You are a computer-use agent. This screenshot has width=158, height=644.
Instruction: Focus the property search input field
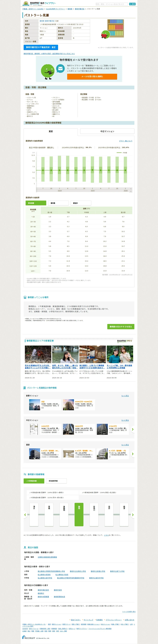pos(112,4)
